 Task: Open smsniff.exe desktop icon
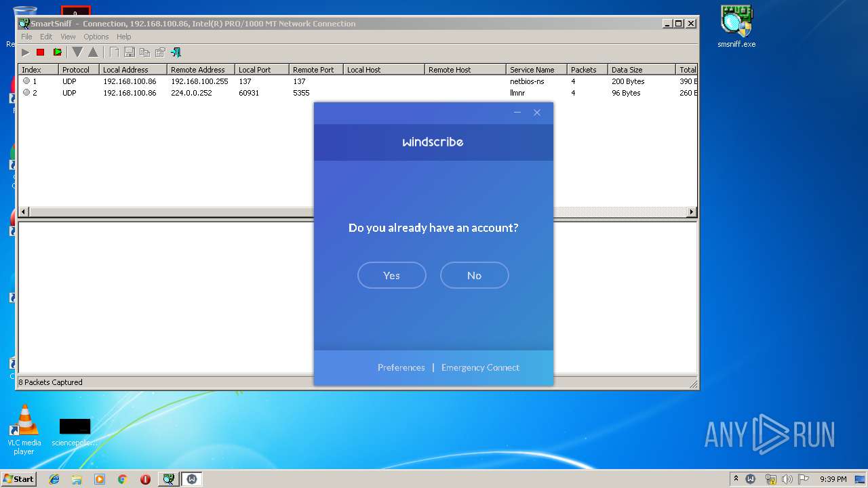(736, 27)
